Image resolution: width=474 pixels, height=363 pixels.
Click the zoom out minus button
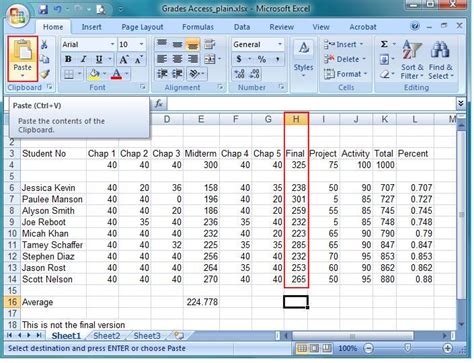pyautogui.click(x=368, y=349)
